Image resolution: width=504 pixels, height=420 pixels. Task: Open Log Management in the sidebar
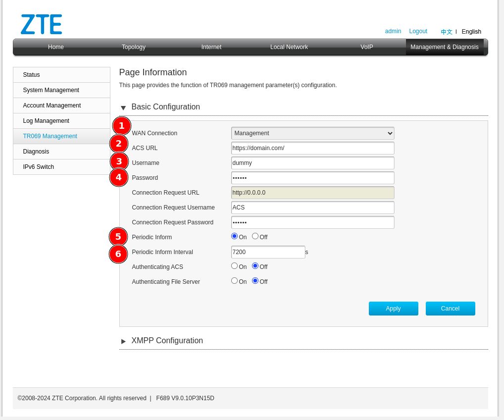pos(46,121)
